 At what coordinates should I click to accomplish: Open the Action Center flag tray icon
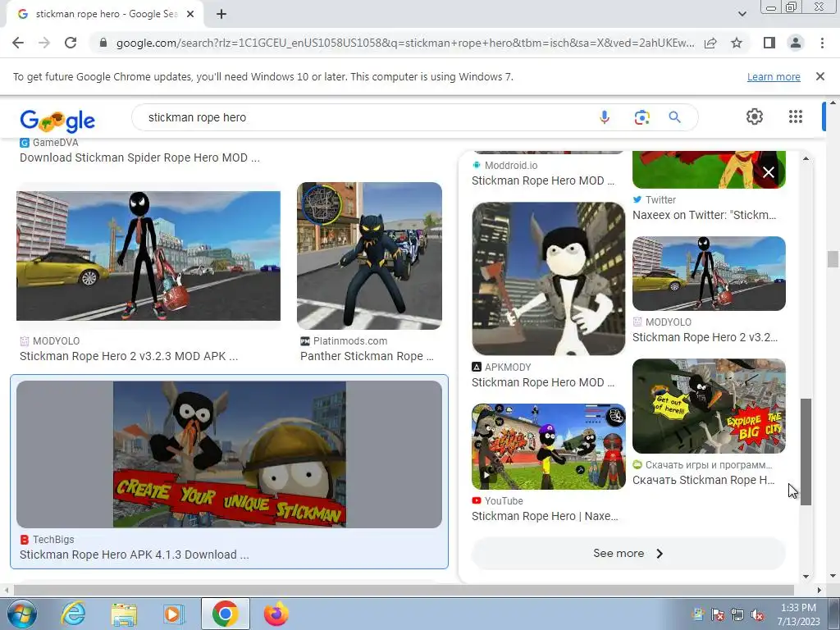pos(717,614)
